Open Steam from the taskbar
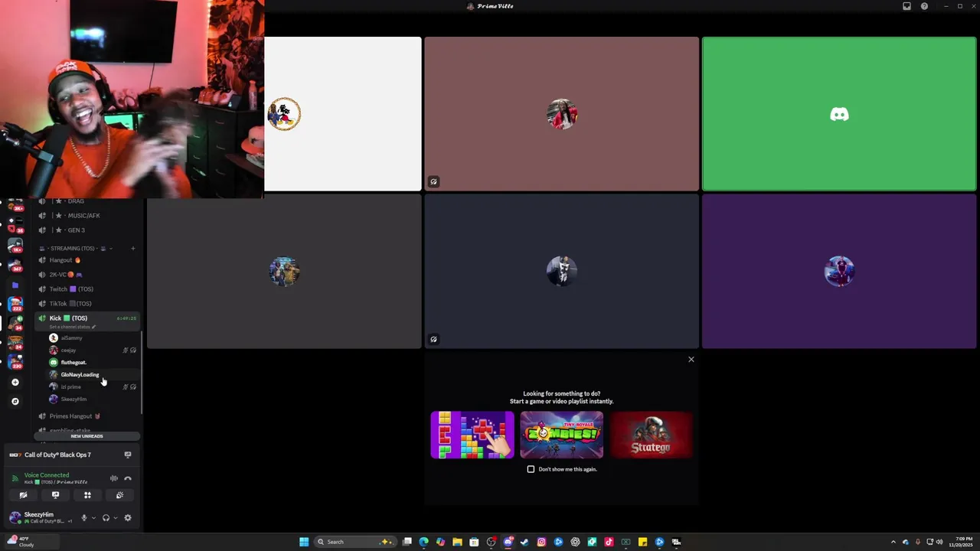Viewport: 980px width, 551px height. pyautogui.click(x=524, y=542)
